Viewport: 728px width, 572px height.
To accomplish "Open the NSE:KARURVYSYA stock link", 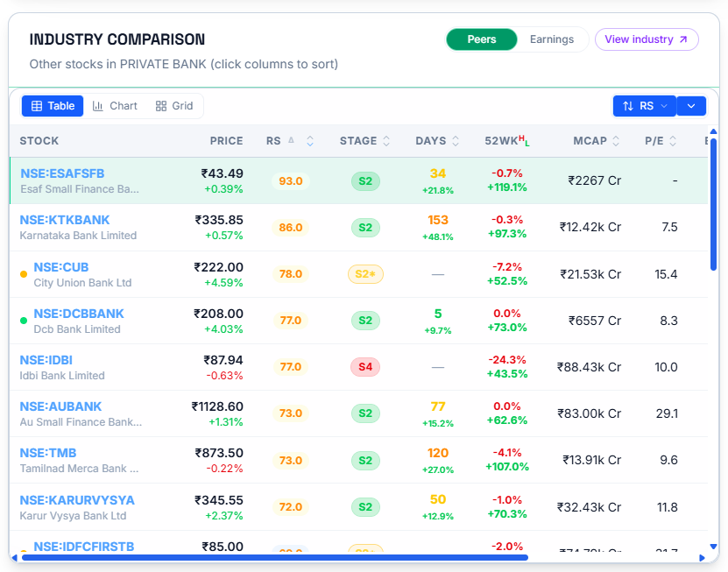I will [x=77, y=500].
